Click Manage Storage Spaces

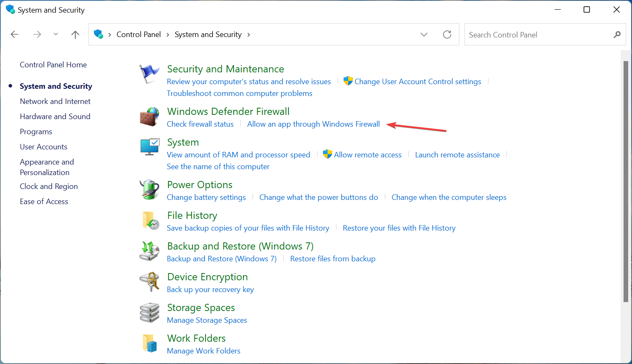[207, 320]
